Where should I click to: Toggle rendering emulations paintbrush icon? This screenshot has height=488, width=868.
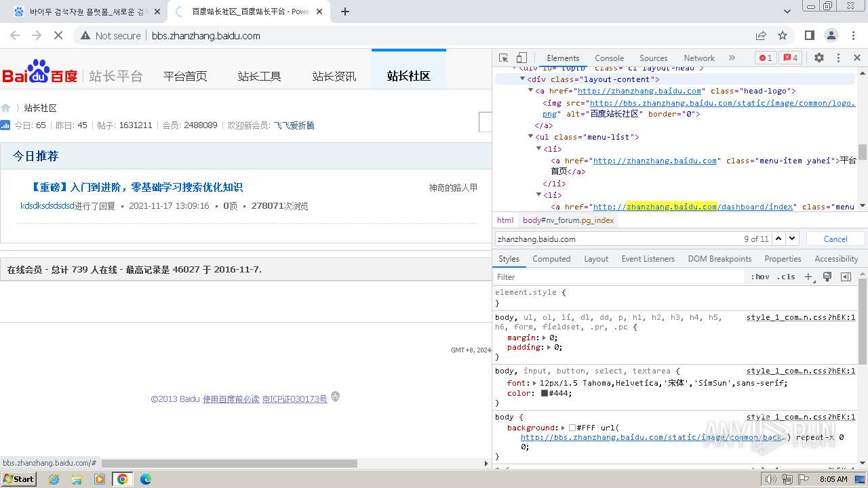tap(827, 277)
